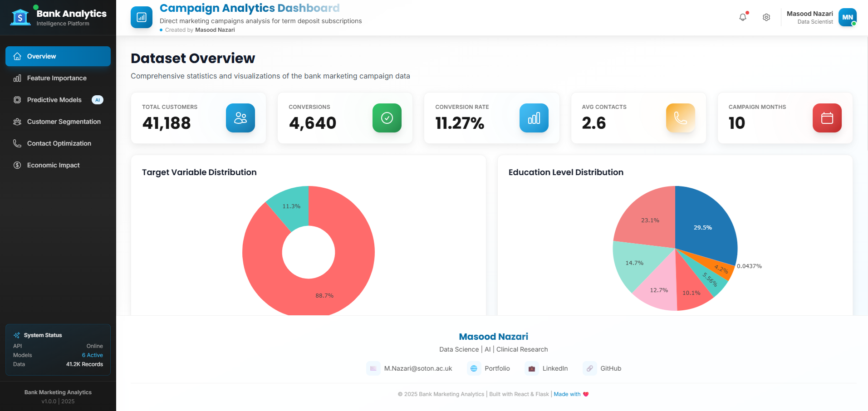Click the Total Customers card icon
The image size is (868, 411).
(240, 118)
